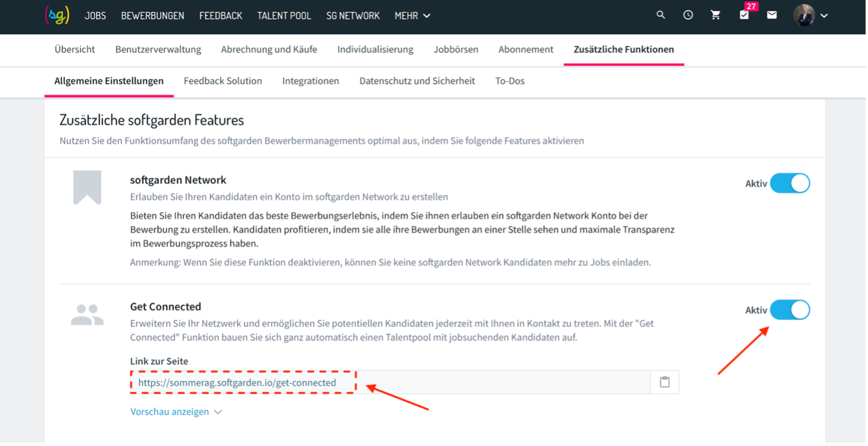Open TALENT POOL in top navigation
This screenshot has height=446, width=868.
(x=284, y=16)
